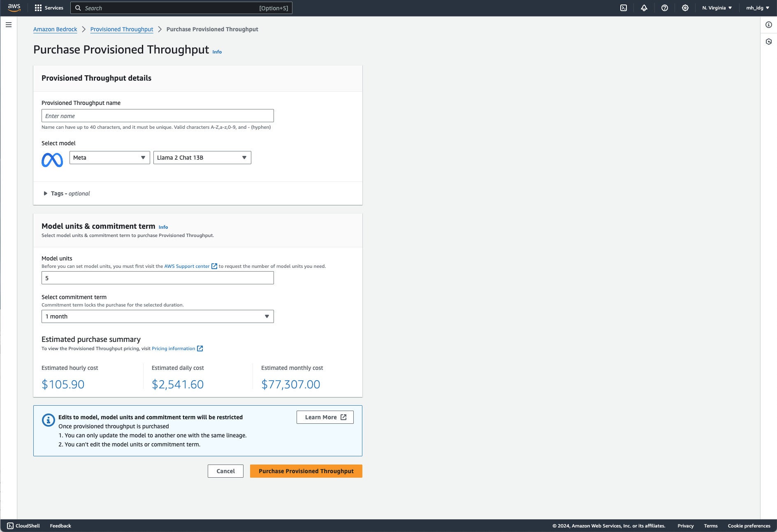
Task: Focus the top Search bar
Action: click(181, 8)
